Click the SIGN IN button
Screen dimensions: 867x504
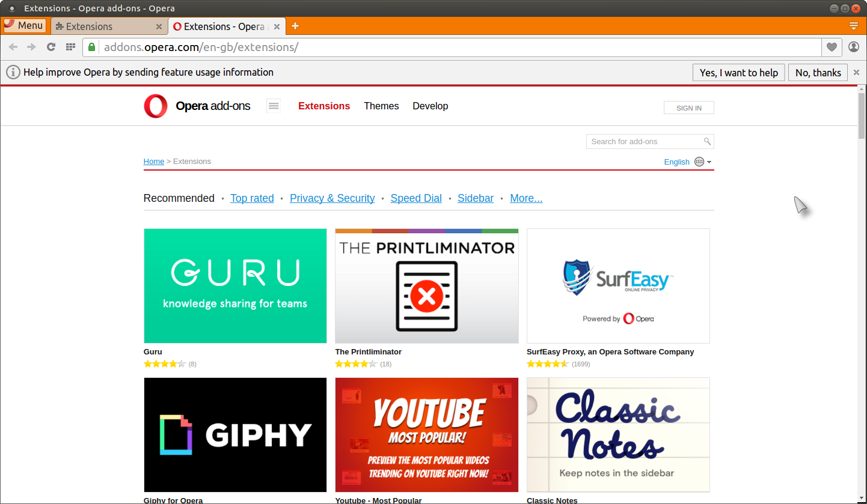pyautogui.click(x=689, y=108)
